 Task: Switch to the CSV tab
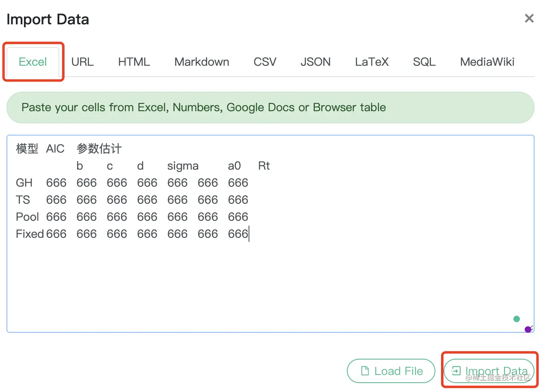click(x=264, y=62)
